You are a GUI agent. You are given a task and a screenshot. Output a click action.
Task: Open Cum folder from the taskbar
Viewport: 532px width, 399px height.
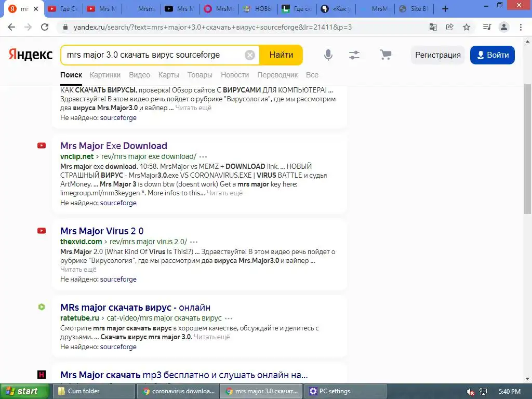[x=94, y=391]
